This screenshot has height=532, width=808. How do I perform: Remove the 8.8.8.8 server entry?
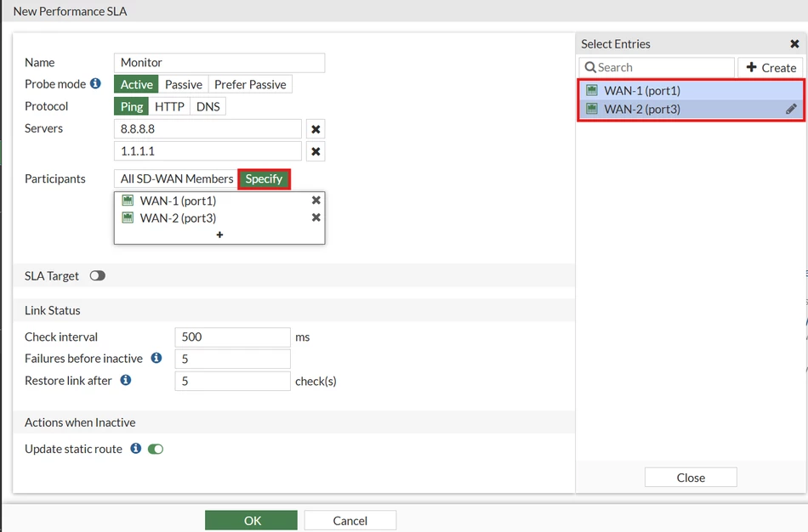(x=316, y=129)
